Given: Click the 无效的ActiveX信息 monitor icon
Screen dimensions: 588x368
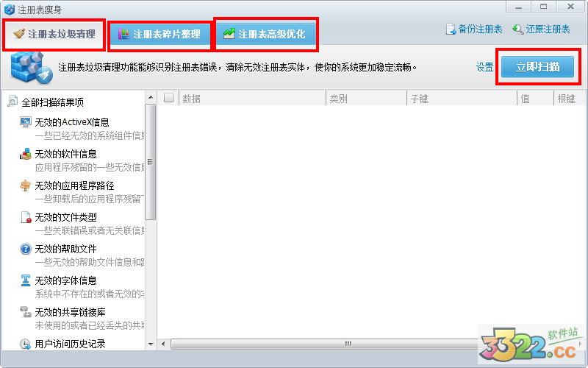Looking at the screenshot, I should point(26,122).
